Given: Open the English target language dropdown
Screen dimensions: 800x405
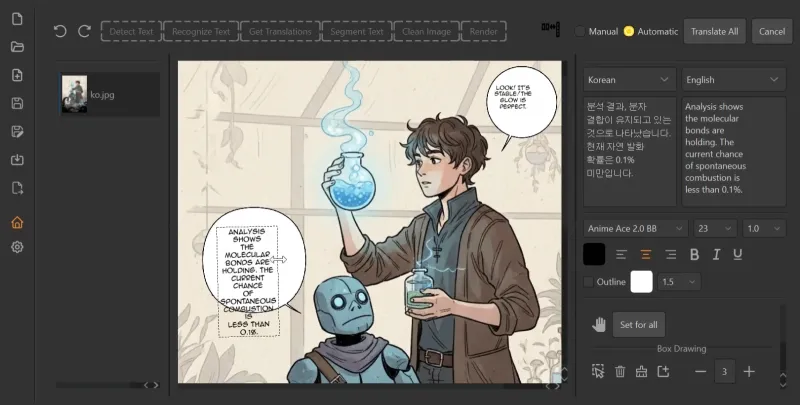Looking at the screenshot, I should click(x=734, y=80).
